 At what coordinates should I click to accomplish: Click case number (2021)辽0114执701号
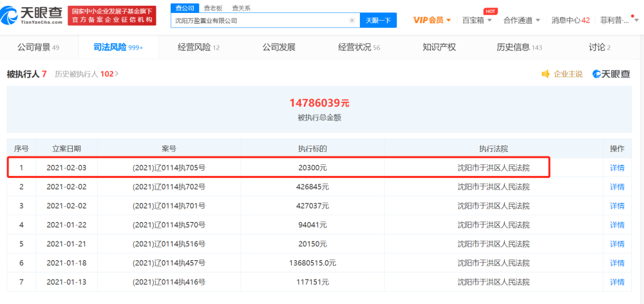click(x=169, y=206)
